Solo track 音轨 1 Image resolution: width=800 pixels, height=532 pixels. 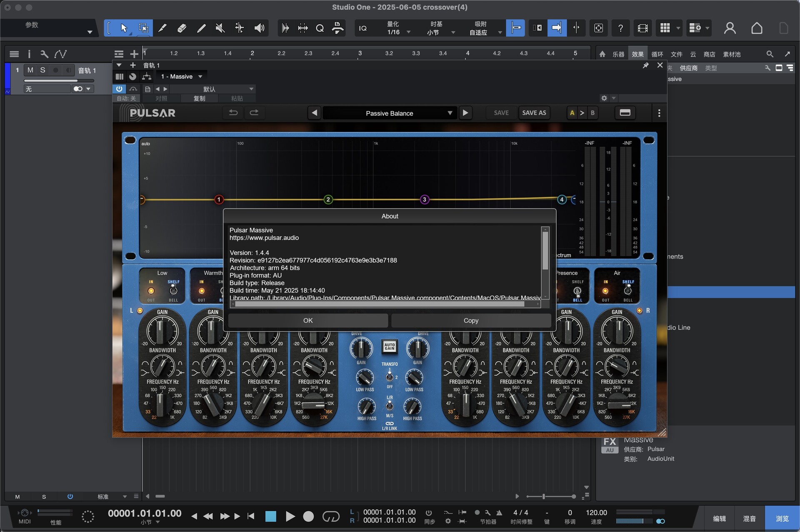coord(42,70)
